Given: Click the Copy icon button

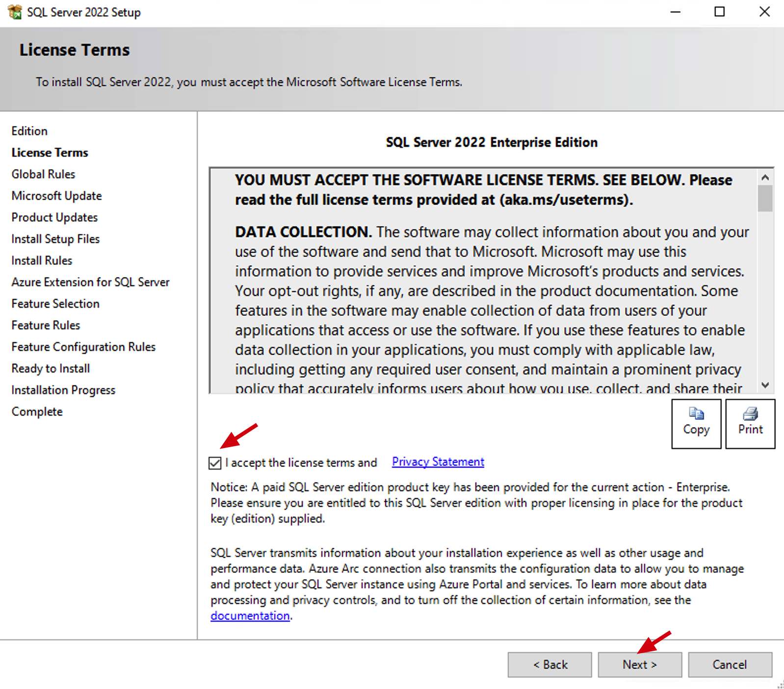Looking at the screenshot, I should 696,424.
